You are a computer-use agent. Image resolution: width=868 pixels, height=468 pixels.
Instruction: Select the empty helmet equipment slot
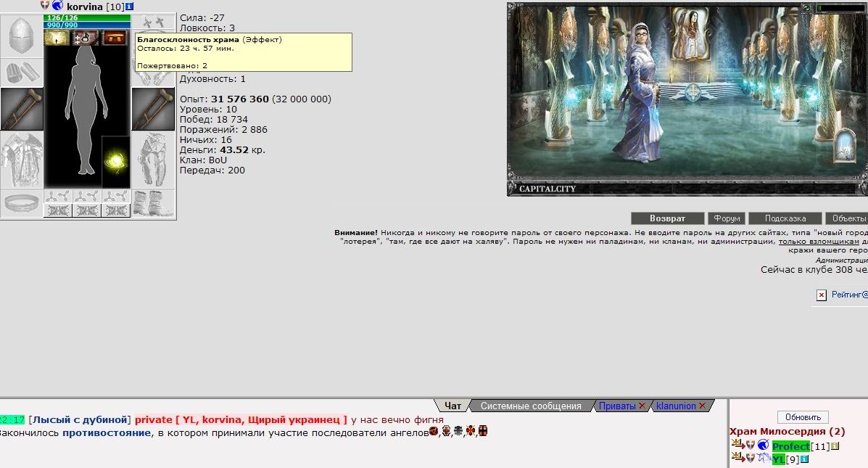click(x=22, y=36)
